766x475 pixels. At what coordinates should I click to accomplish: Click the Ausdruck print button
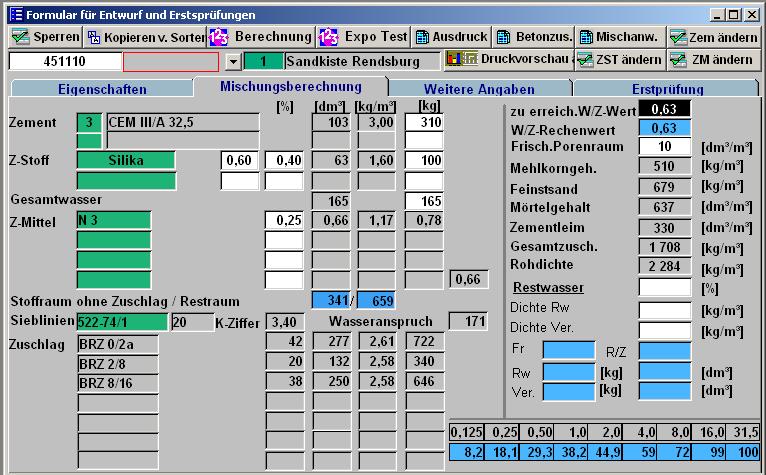point(452,37)
